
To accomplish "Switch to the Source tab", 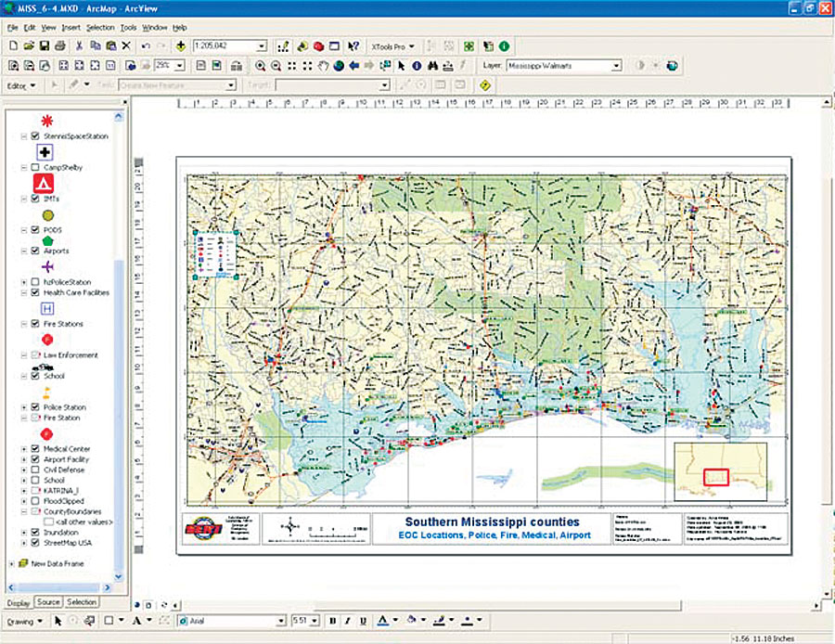I will tap(48, 602).
